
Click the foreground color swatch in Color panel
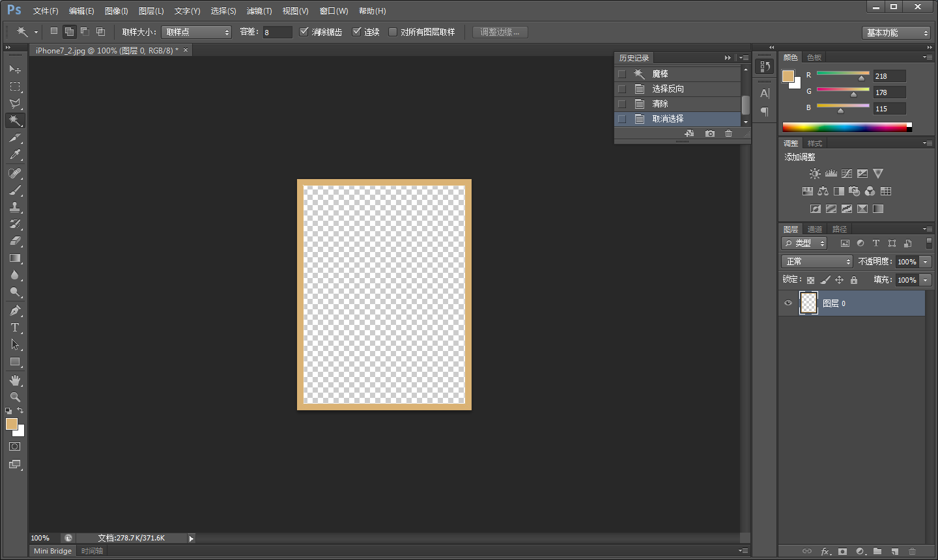click(788, 76)
